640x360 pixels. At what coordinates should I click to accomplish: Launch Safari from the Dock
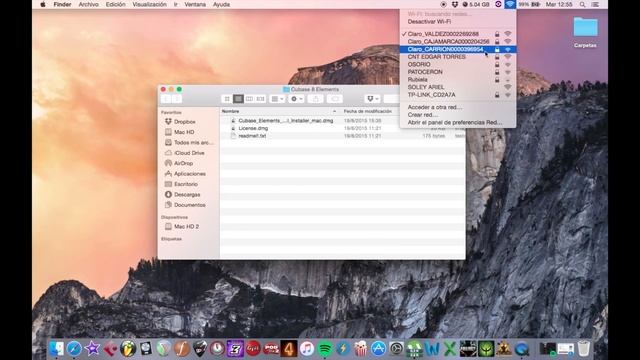74,349
